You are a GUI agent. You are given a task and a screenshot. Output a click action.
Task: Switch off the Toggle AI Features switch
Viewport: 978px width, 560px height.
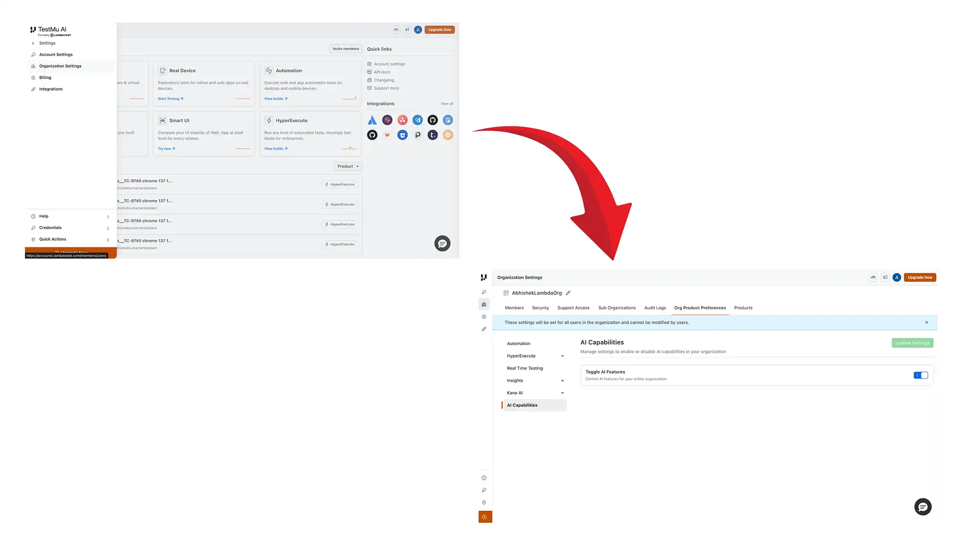coord(921,375)
